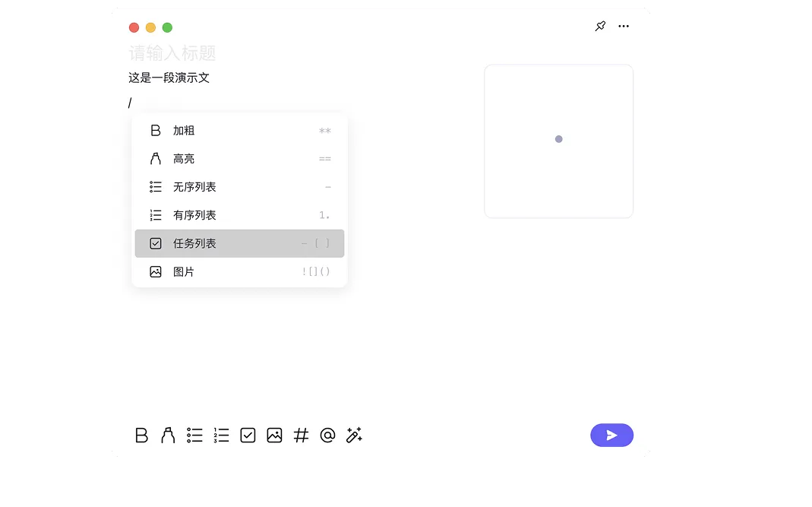Viewport: 812px width, 507px height.
Task: Click the task checkbox icon in bottom toolbar
Action: pyautogui.click(x=248, y=435)
